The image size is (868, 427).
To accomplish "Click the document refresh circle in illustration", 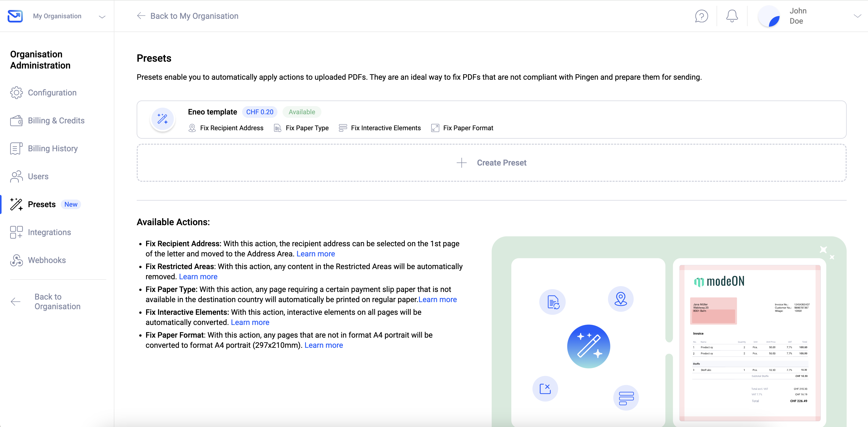I will 552,302.
